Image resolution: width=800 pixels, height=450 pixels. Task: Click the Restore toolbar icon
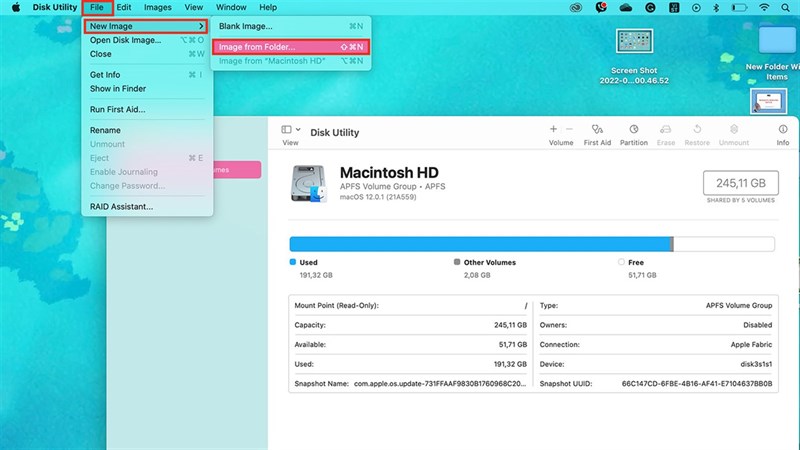697,129
